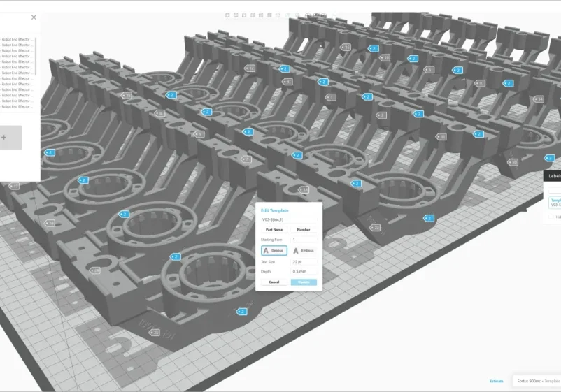Select gray label tag numbered 16
561x392 pixels.
click(346, 47)
